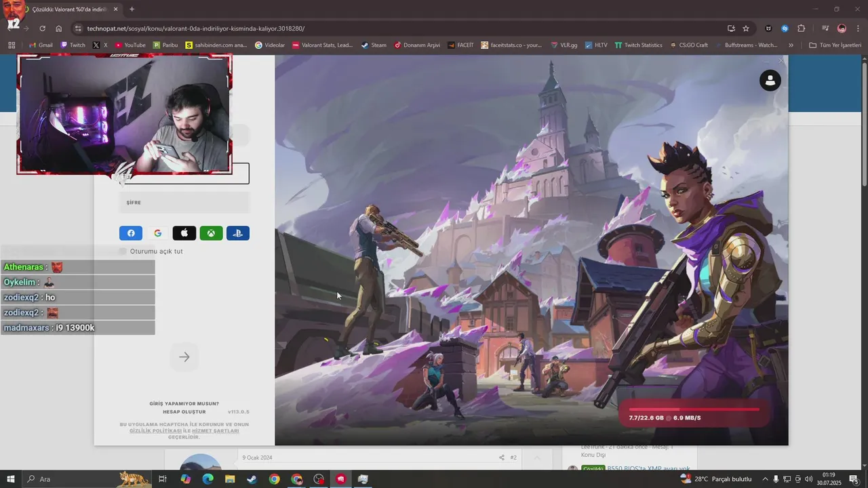
Task: Open the Donanım Arşivi bookmark
Action: (x=417, y=45)
